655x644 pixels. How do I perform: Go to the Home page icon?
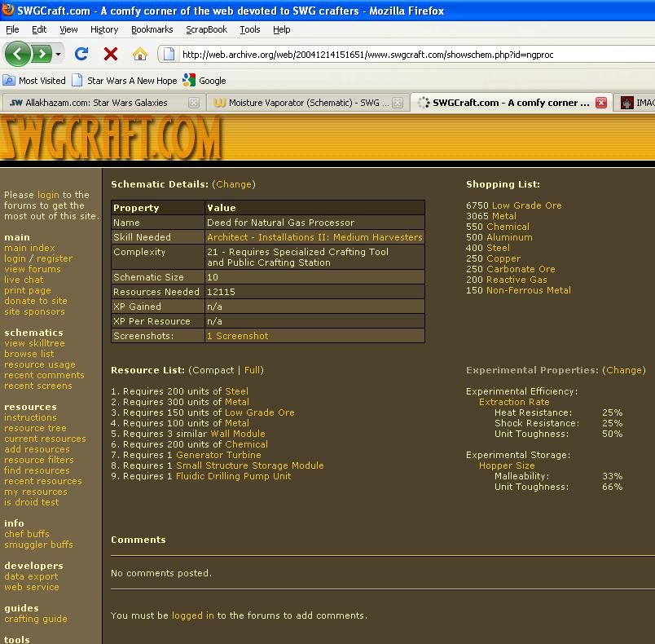(x=140, y=54)
